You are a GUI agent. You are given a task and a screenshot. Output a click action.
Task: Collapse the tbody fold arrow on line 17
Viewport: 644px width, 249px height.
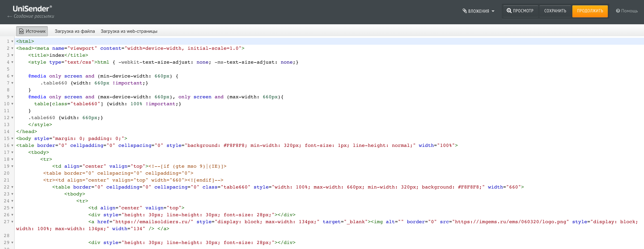click(x=12, y=152)
